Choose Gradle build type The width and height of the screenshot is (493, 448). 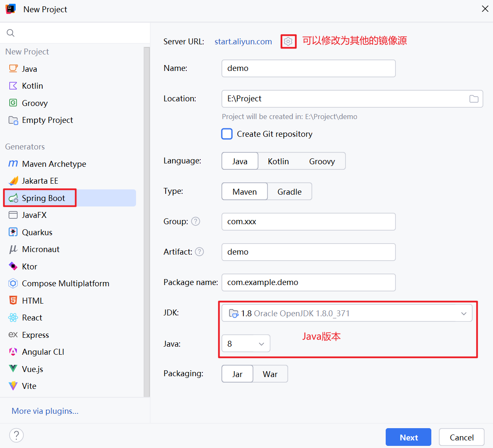(x=289, y=192)
